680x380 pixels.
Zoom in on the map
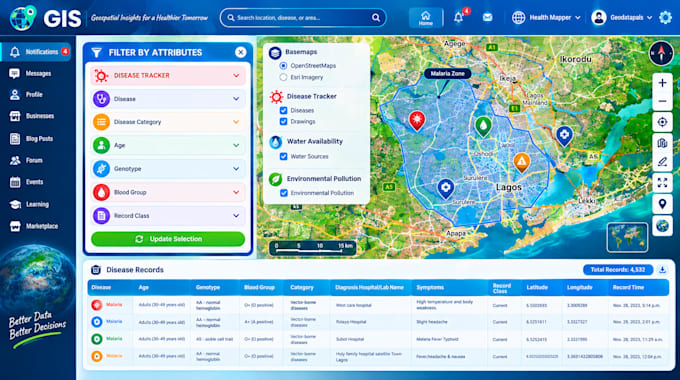point(662,83)
